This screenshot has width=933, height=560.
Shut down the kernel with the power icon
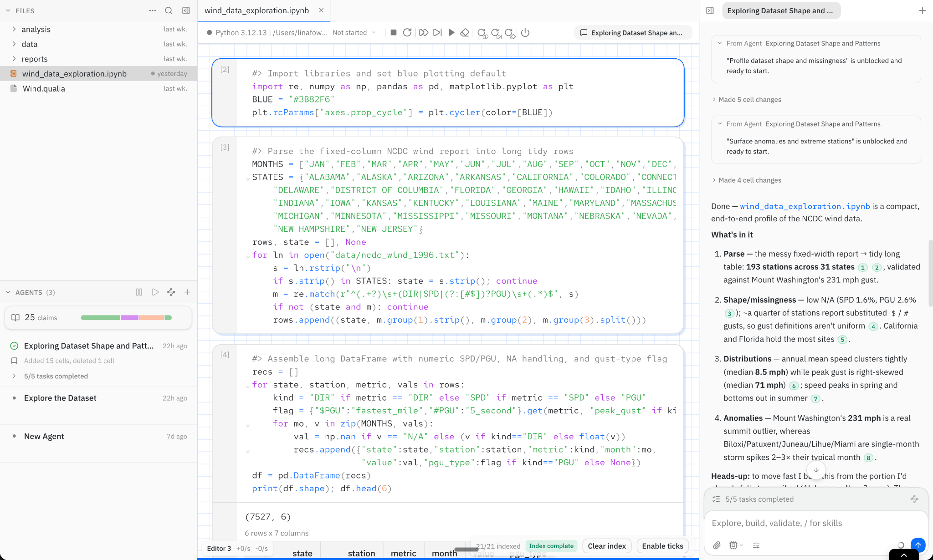525,32
